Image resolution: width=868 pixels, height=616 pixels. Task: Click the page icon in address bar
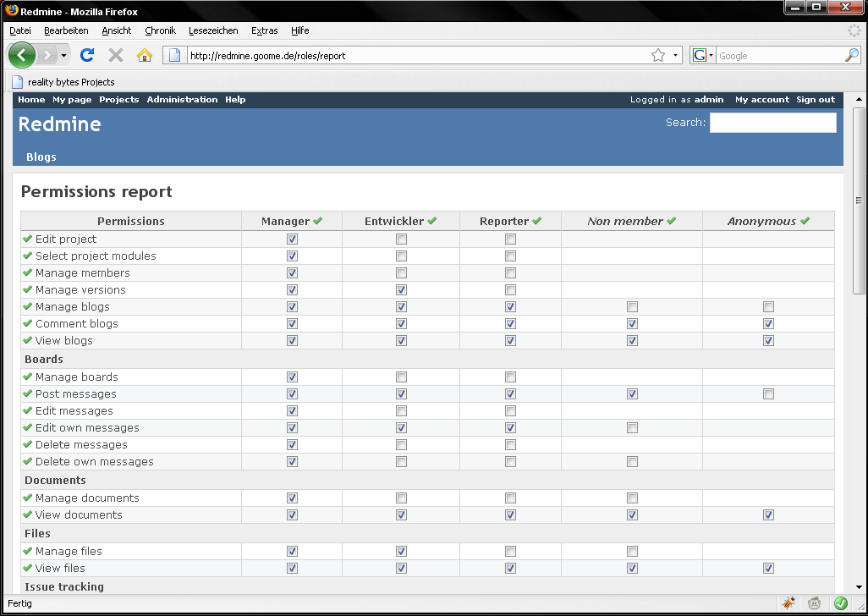click(174, 55)
